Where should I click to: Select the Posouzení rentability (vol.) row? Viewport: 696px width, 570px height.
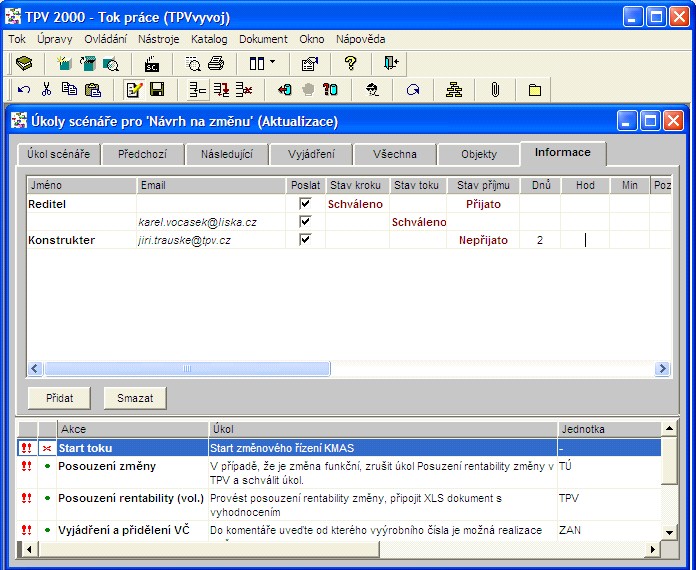click(x=340, y=505)
